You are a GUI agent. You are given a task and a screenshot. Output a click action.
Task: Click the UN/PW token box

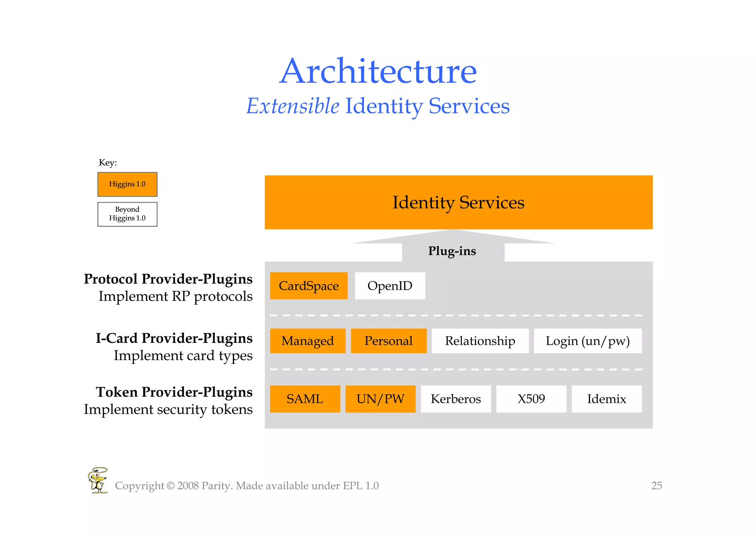point(380,399)
